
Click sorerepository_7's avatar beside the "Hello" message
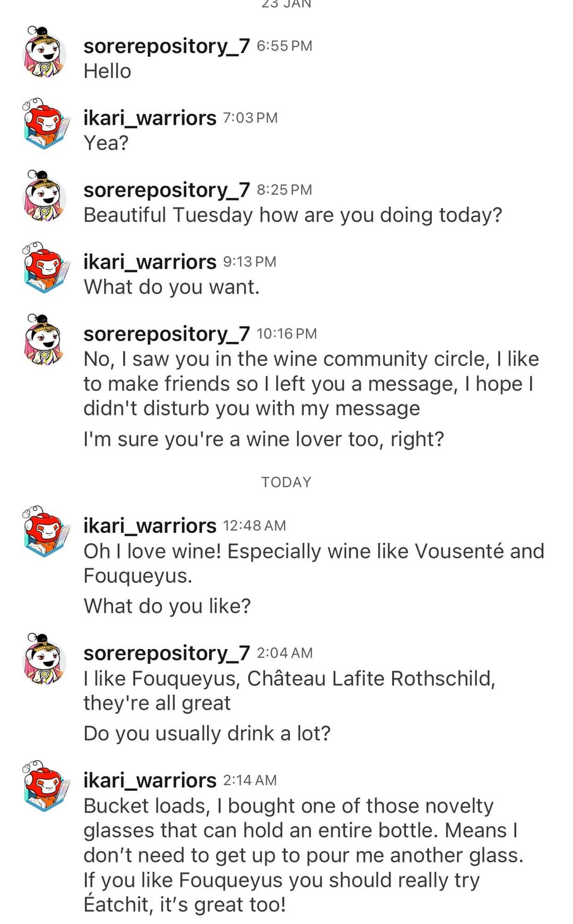point(45,53)
